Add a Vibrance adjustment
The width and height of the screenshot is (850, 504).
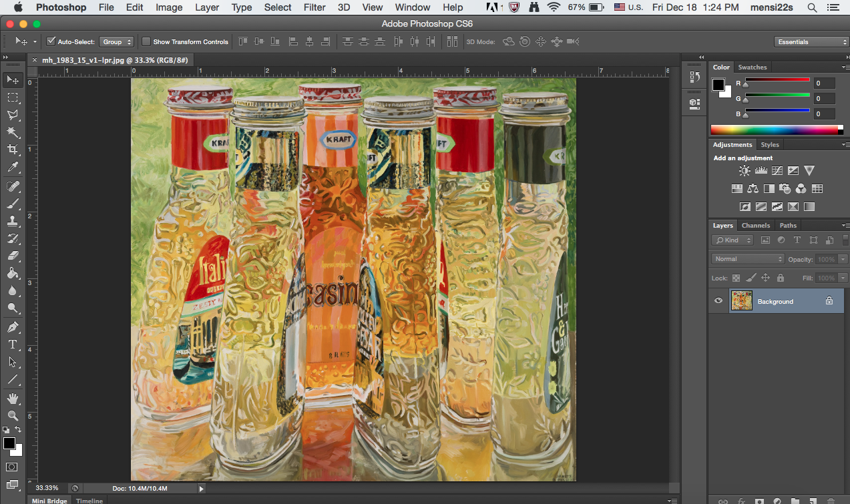(x=809, y=171)
